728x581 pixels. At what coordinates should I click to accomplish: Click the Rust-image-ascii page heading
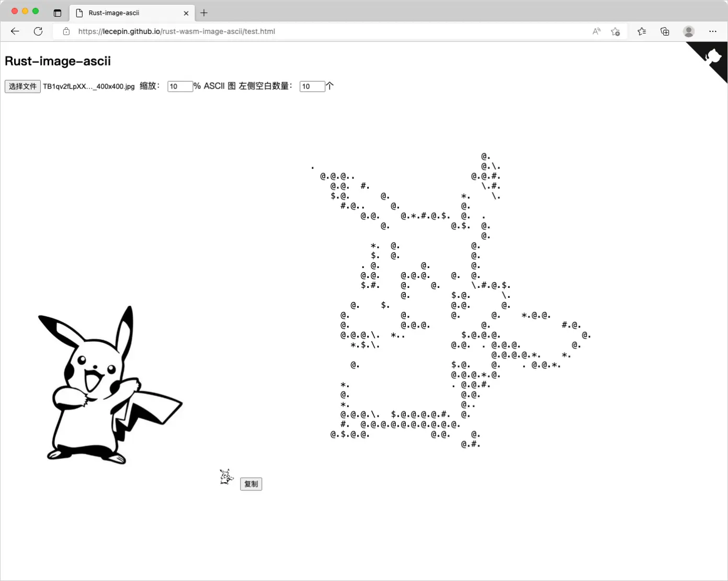coord(58,61)
